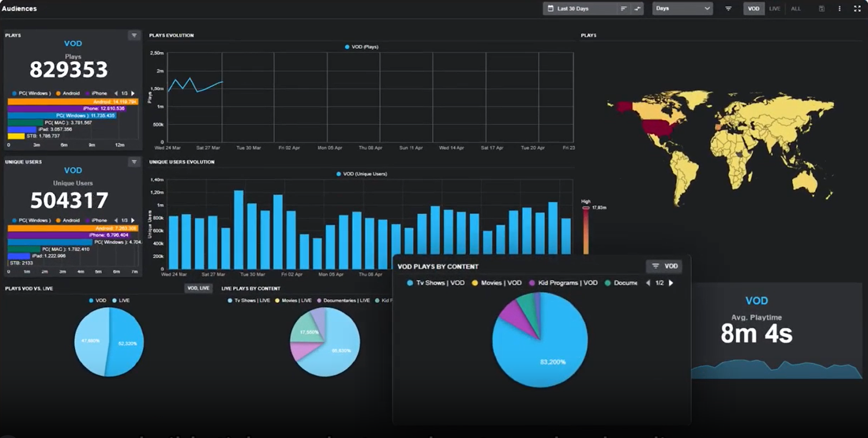Toggle LIVE legend in Plays VOD vs. Live

(121, 300)
